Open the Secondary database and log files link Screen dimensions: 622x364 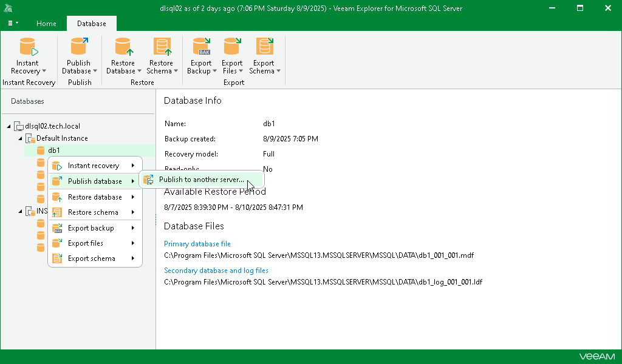point(216,271)
